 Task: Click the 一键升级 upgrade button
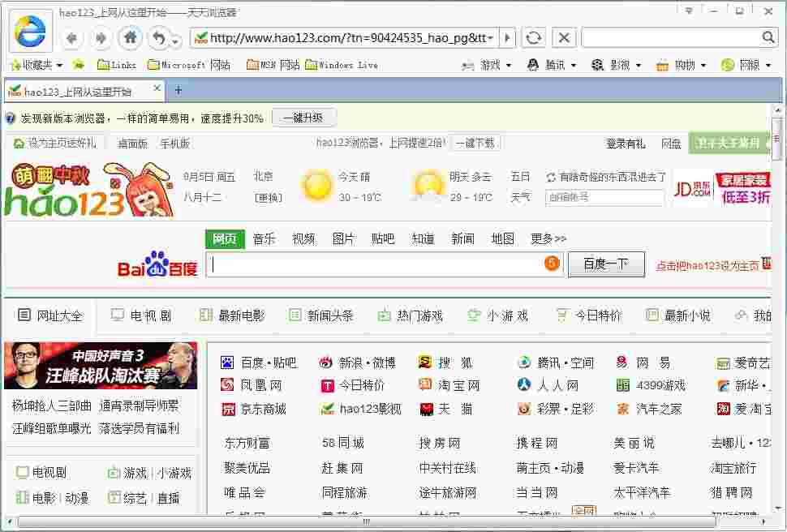(304, 117)
